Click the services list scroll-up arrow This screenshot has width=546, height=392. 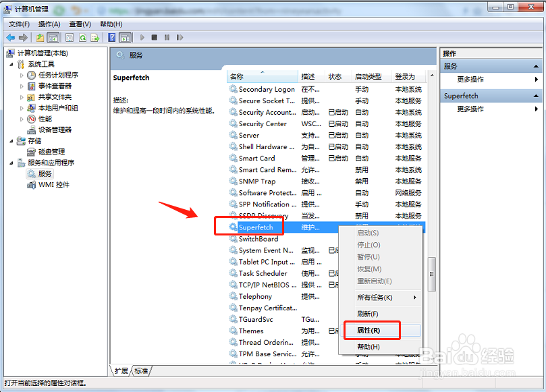click(x=432, y=75)
